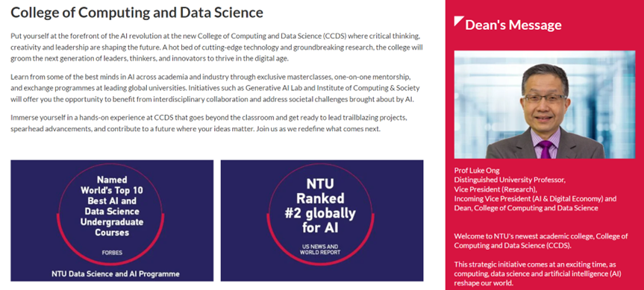Click the FORBES source label

(x=112, y=253)
